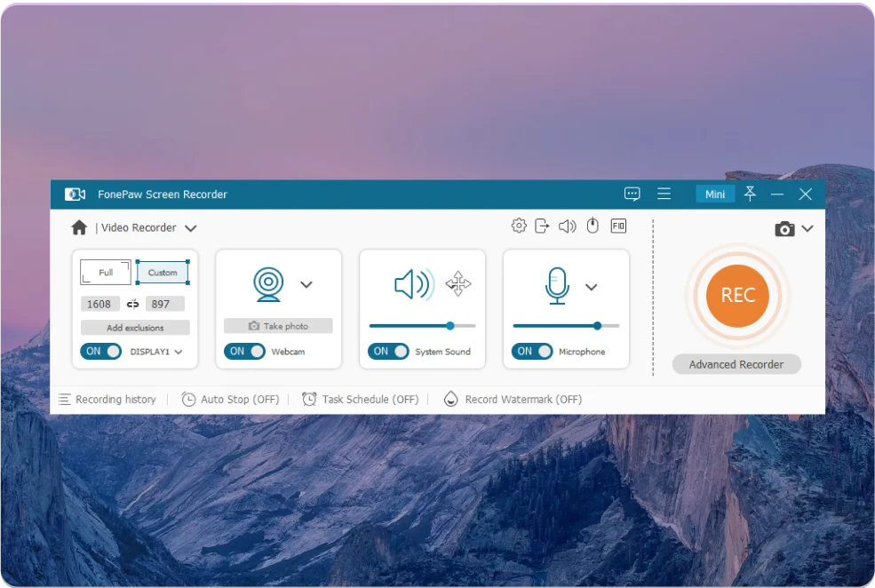Image resolution: width=875 pixels, height=588 pixels.
Task: Click the Recording history list icon
Action: tap(65, 400)
